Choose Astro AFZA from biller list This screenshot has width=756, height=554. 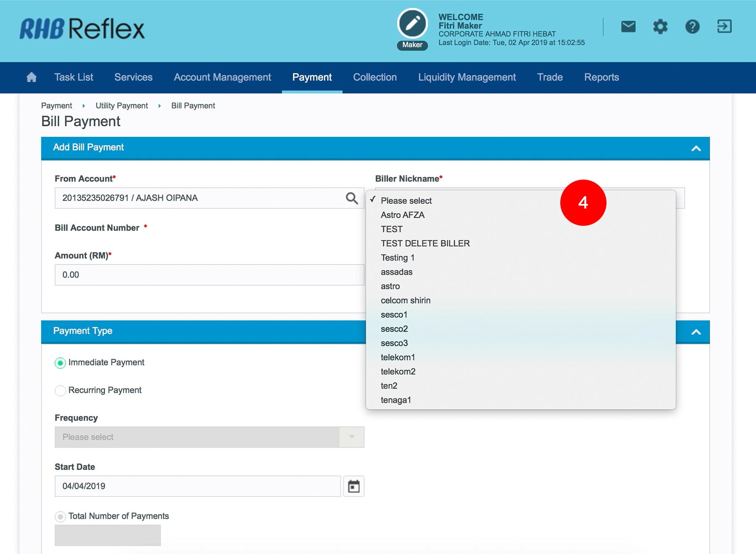(x=402, y=215)
